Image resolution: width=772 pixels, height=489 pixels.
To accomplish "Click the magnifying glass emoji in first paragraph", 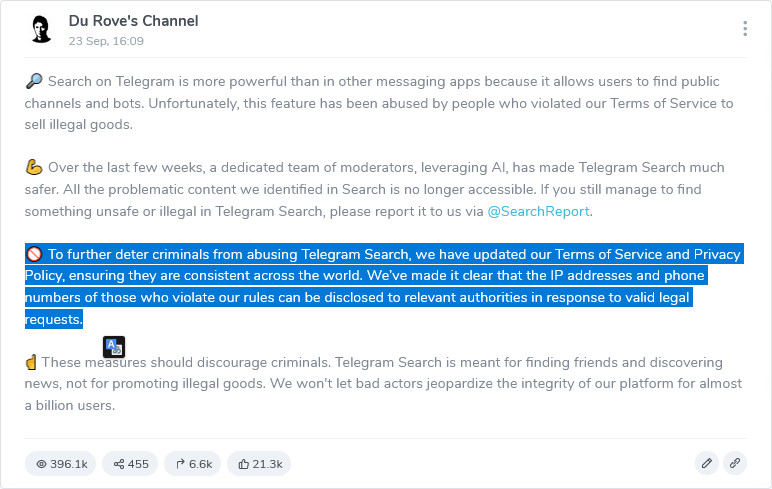I will pos(34,81).
